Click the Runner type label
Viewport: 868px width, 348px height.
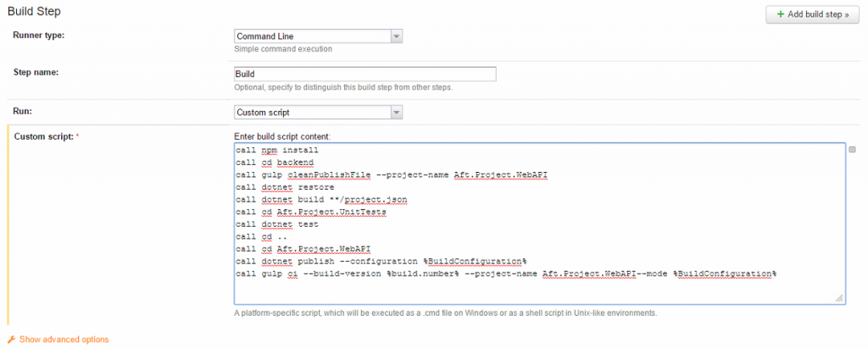(x=38, y=35)
